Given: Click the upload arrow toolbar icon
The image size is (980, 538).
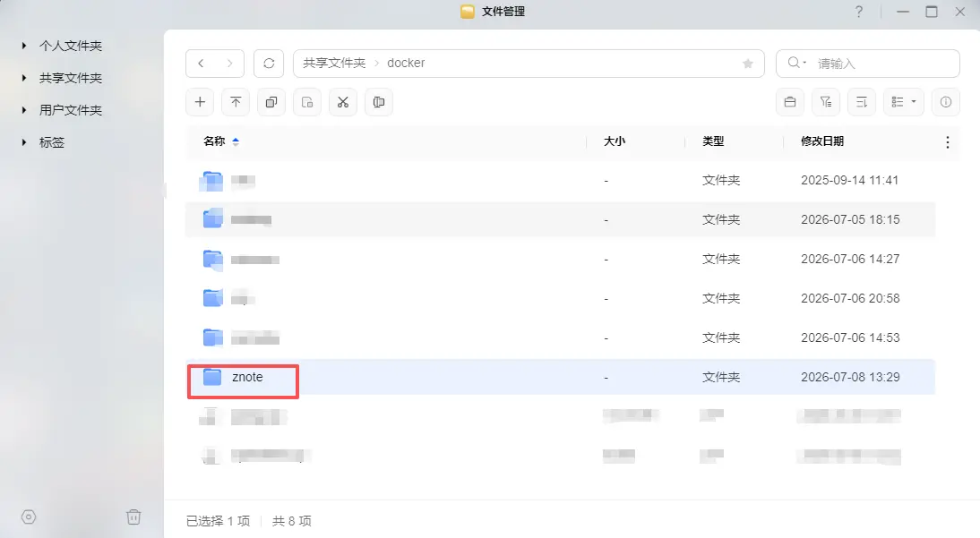Looking at the screenshot, I should click(x=236, y=102).
